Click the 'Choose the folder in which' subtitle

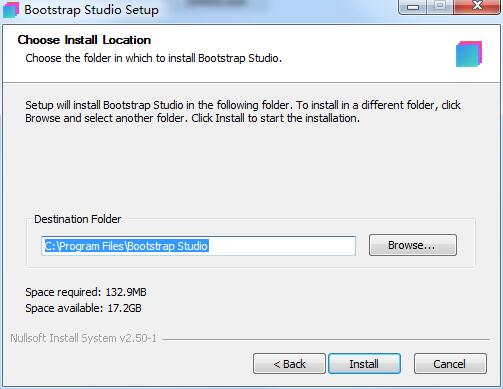coord(153,58)
